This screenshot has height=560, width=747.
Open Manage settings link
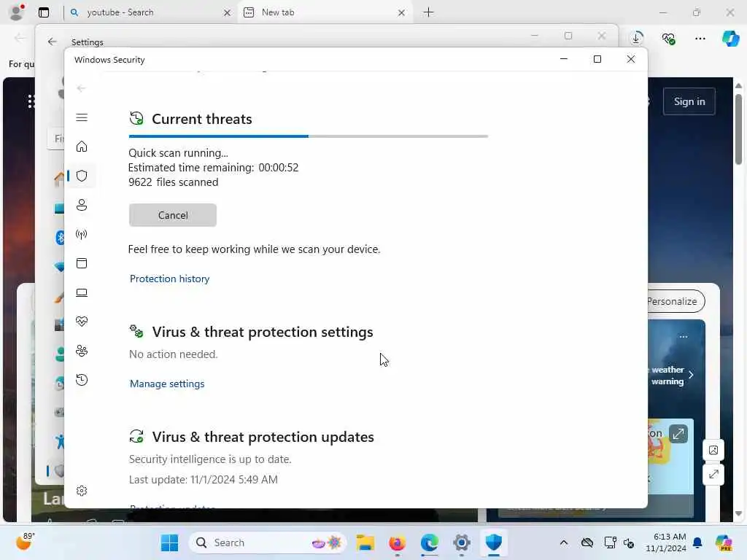(167, 384)
